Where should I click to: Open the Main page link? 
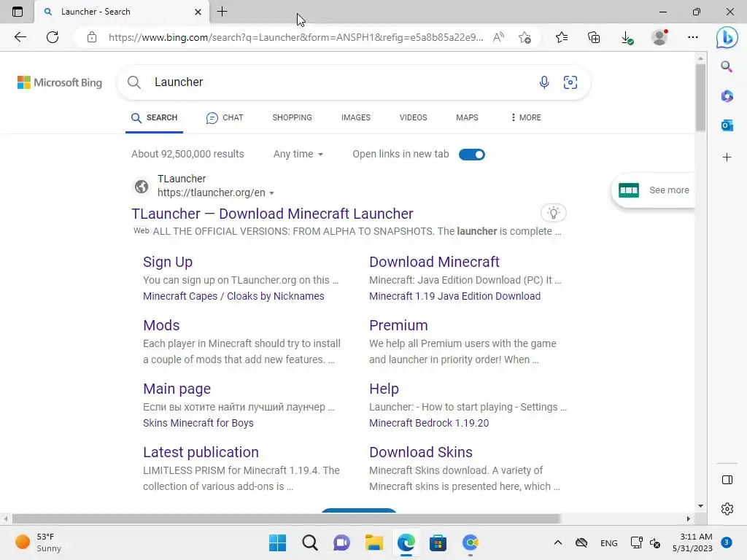tap(177, 389)
